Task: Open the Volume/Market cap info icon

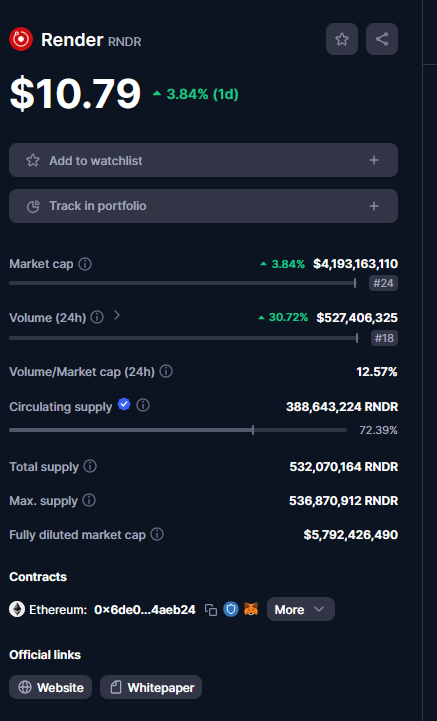Action: click(166, 371)
